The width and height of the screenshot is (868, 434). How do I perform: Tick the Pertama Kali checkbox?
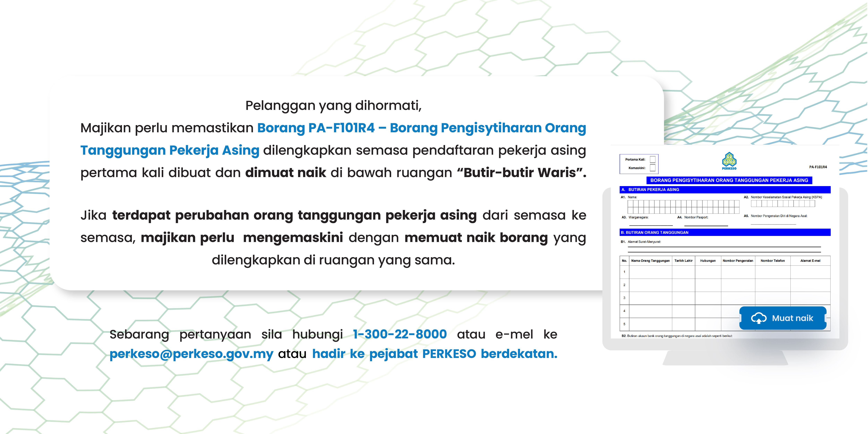click(x=653, y=160)
